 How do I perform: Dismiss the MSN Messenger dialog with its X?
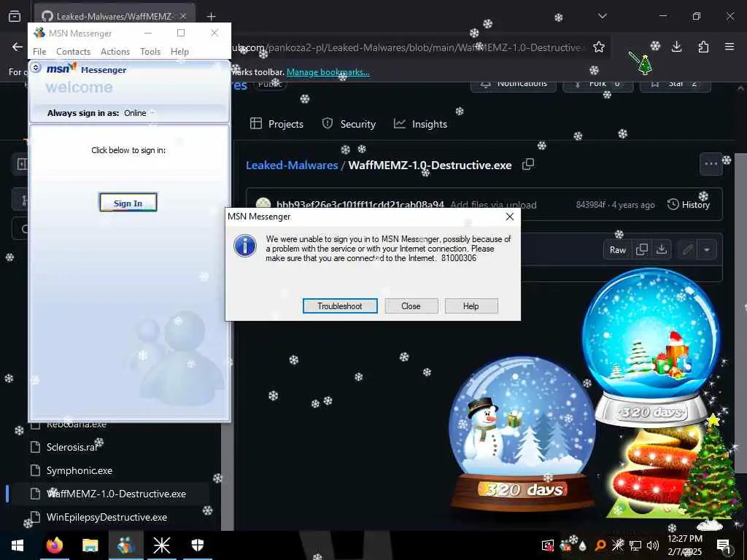click(509, 217)
